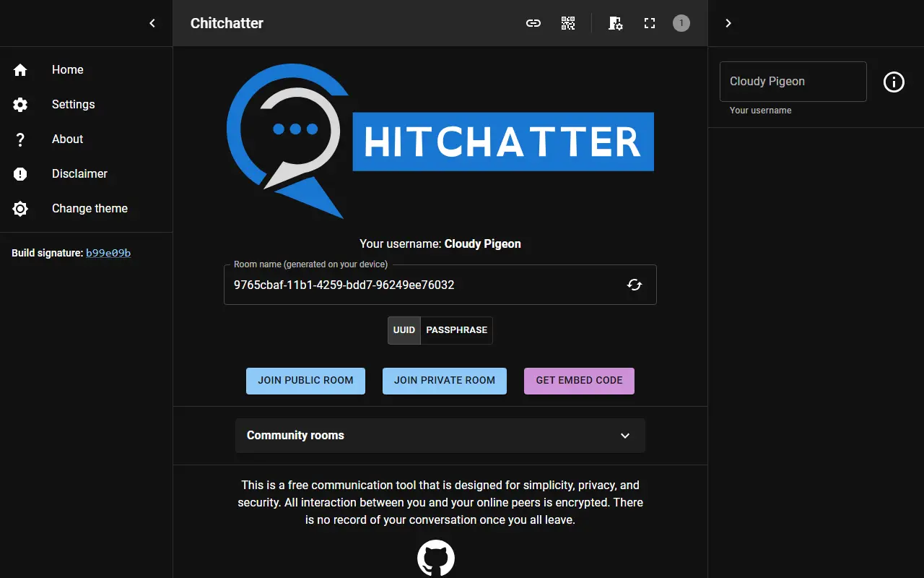Click Change theme in the sidebar

(x=86, y=208)
